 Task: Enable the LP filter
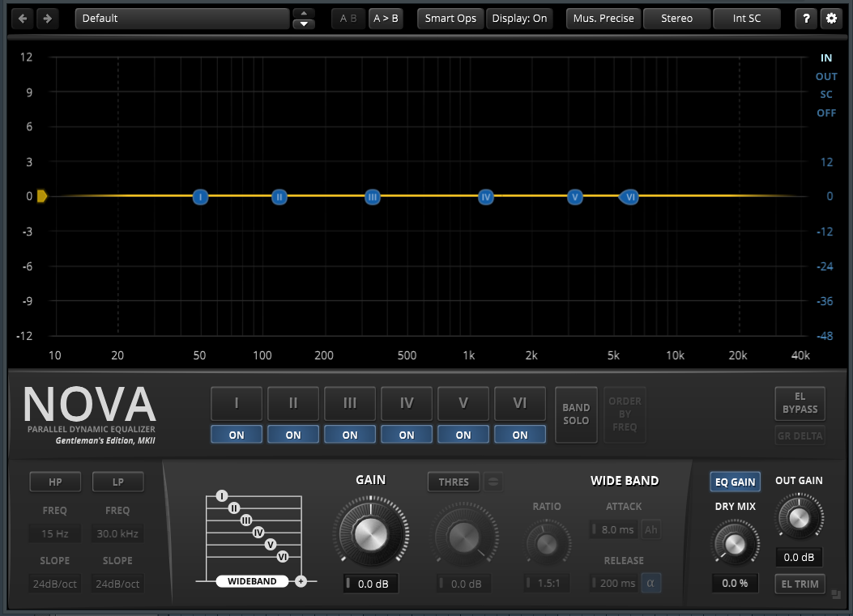coord(117,481)
